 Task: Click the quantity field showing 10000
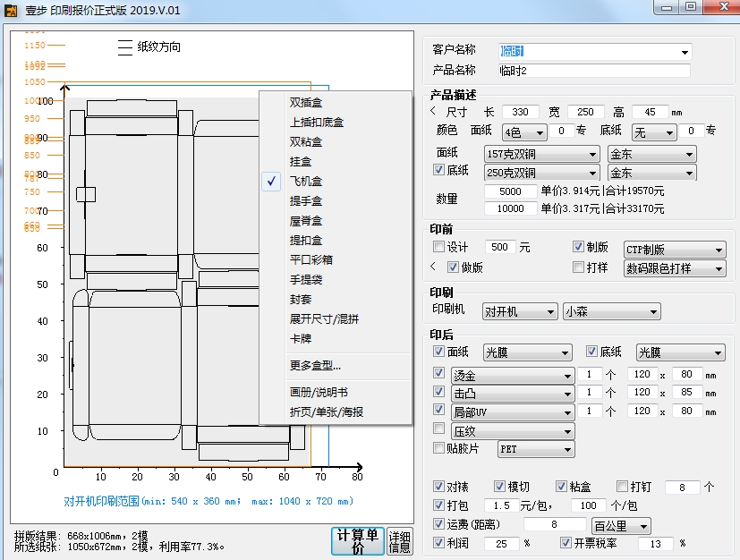pyautogui.click(x=510, y=208)
